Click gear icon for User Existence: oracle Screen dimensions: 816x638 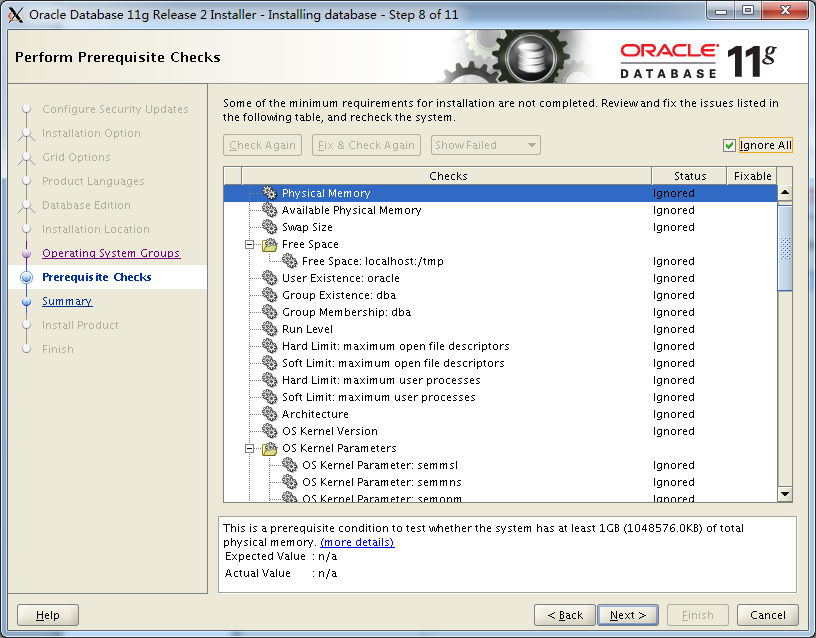click(270, 278)
